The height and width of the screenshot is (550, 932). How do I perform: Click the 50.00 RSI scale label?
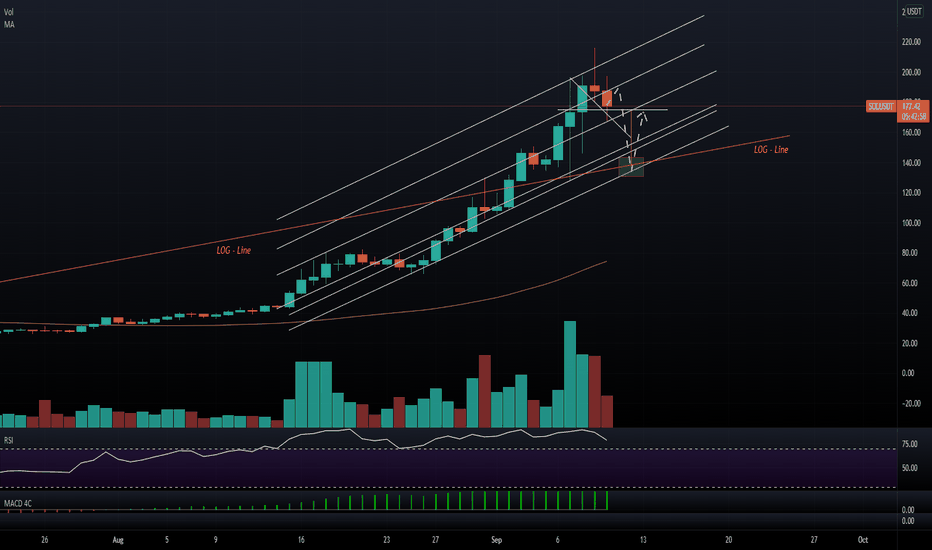(x=909, y=468)
